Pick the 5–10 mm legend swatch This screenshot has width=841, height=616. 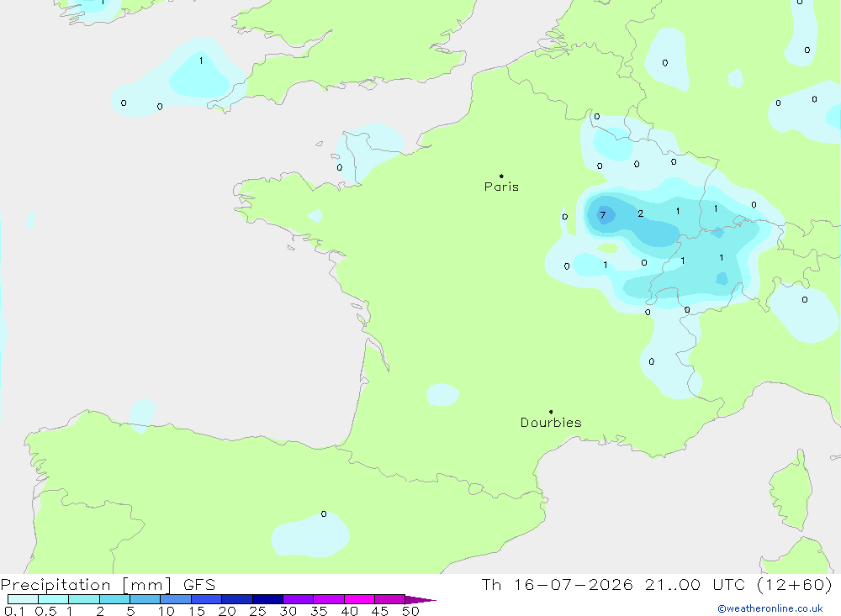(x=145, y=599)
